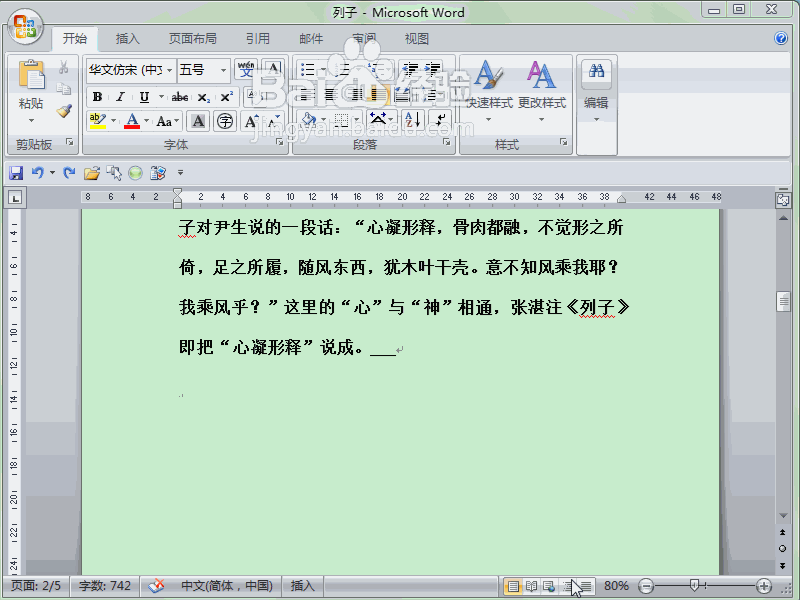Toggle superscript formatting
The image size is (800, 600).
[226, 97]
